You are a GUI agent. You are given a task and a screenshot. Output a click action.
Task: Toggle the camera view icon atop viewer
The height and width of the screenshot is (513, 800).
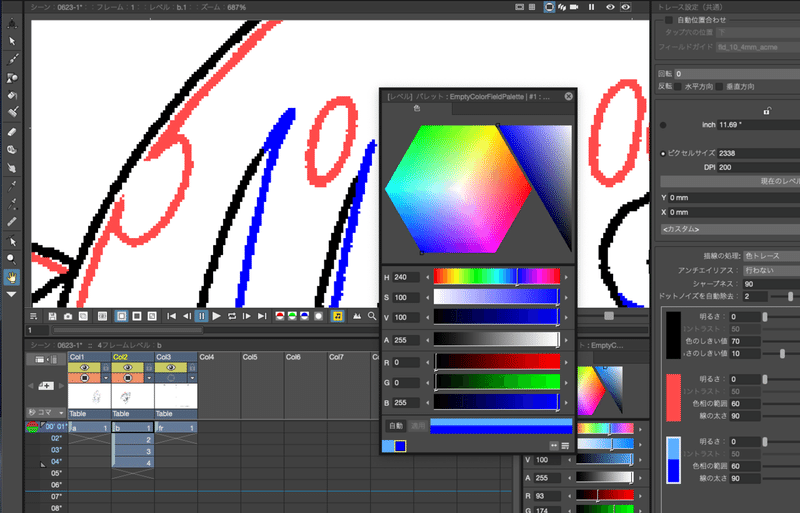click(x=574, y=7)
